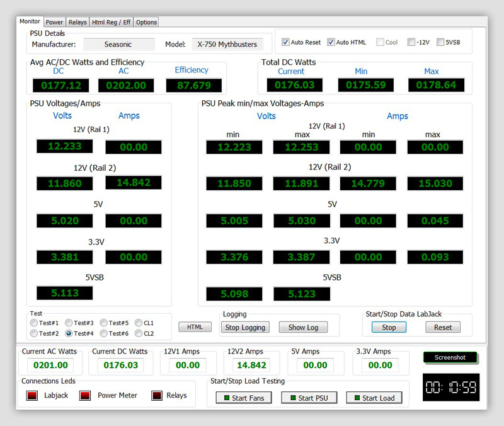Select the Test#1 radio button
The image size is (504, 426).
pyautogui.click(x=34, y=323)
